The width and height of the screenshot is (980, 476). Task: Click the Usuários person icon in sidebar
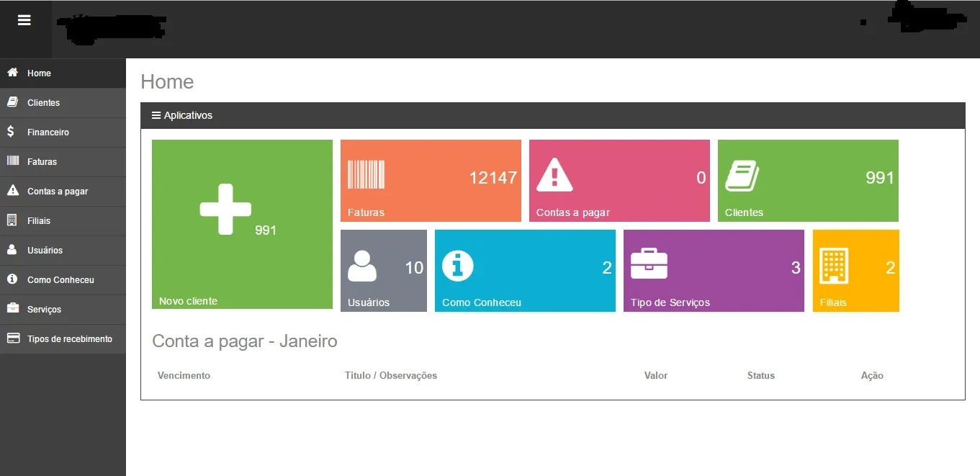click(x=12, y=250)
